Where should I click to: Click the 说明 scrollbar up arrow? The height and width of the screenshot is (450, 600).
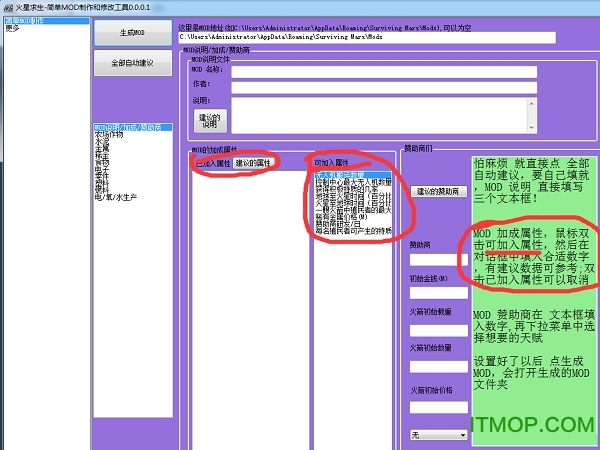[x=532, y=103]
